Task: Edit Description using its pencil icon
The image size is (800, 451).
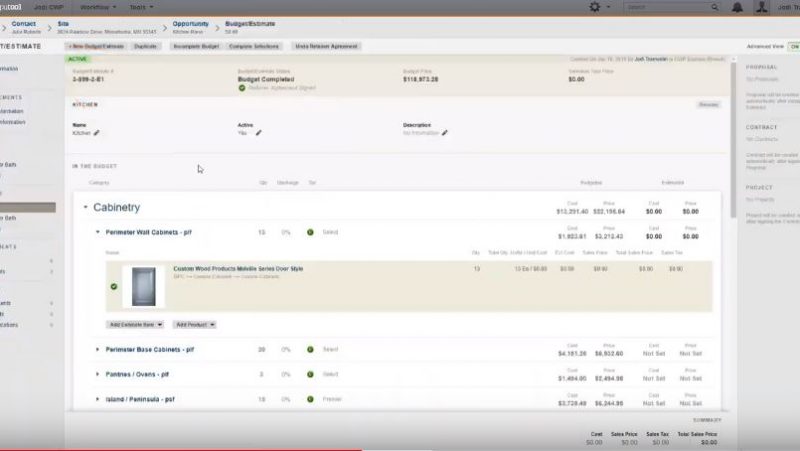Action: point(445,132)
